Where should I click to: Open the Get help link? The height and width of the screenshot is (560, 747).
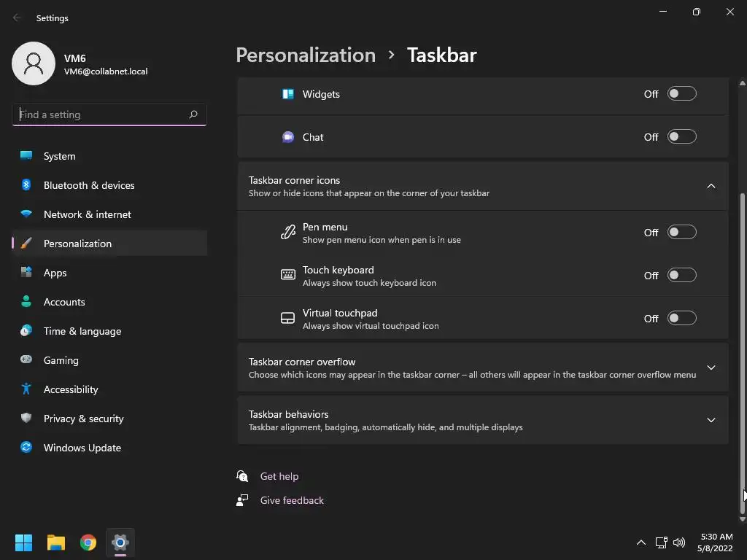point(279,476)
